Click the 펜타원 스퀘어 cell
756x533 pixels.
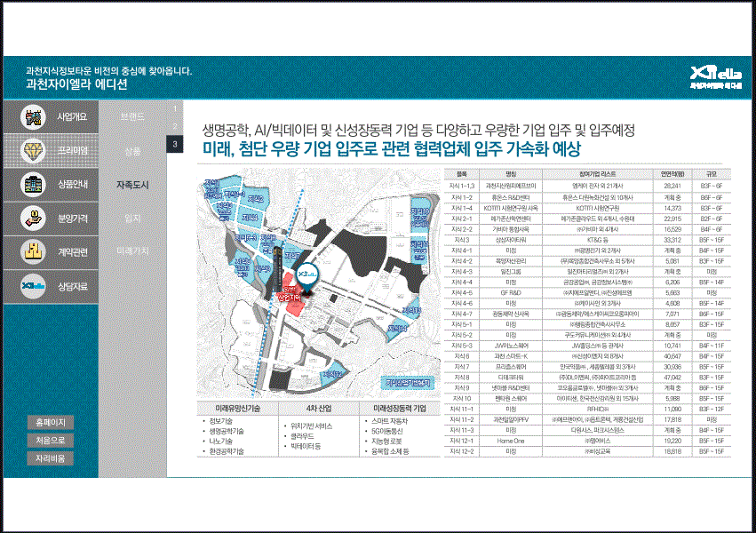511,399
